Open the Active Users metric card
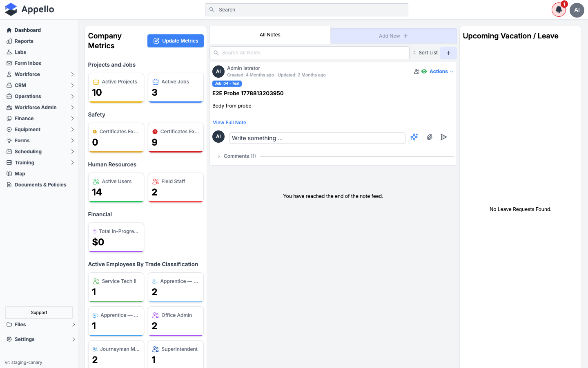The width and height of the screenshot is (588, 368). [116, 187]
